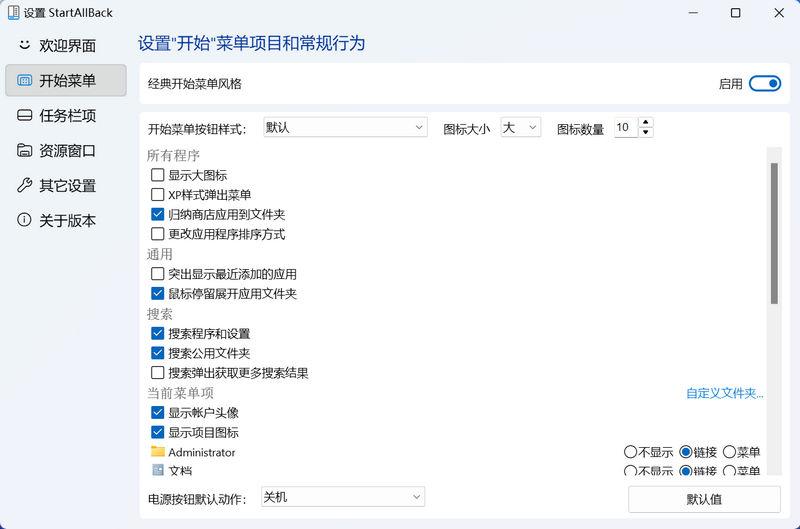
Task: Click the info icon beside 关于版本
Action: [x=25, y=221]
